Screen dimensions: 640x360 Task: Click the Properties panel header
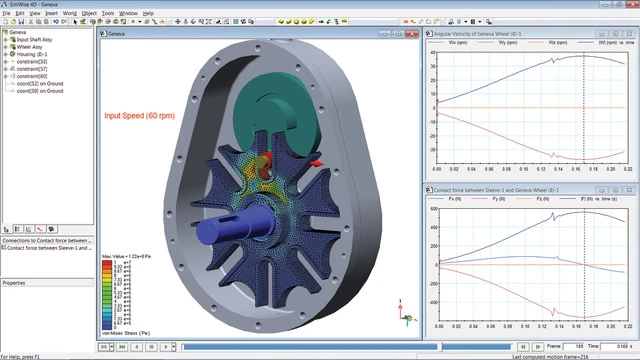pyautogui.click(x=47, y=283)
